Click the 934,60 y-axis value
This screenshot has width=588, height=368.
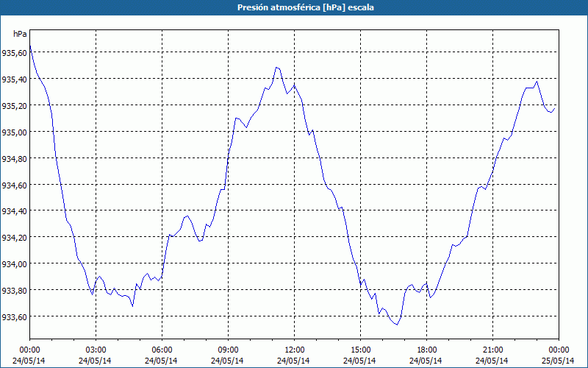(15, 185)
